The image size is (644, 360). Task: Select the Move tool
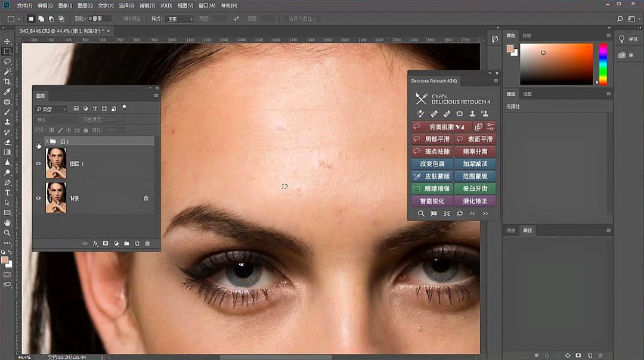(7, 42)
